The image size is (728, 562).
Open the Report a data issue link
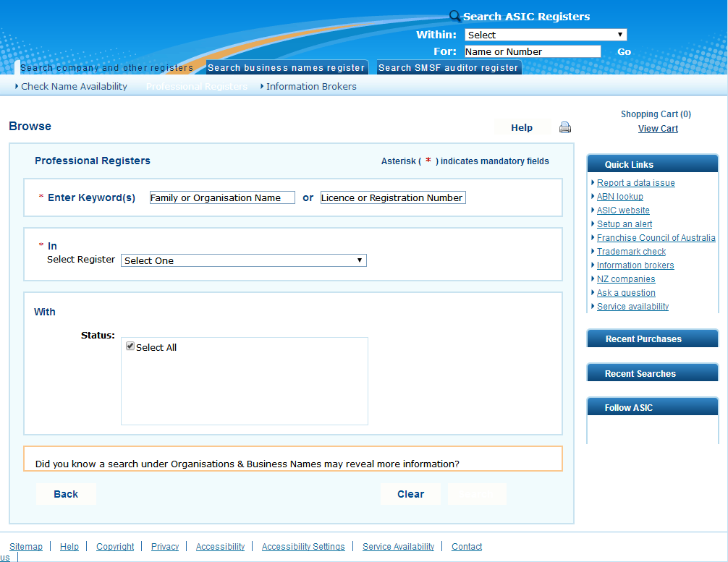coord(635,183)
